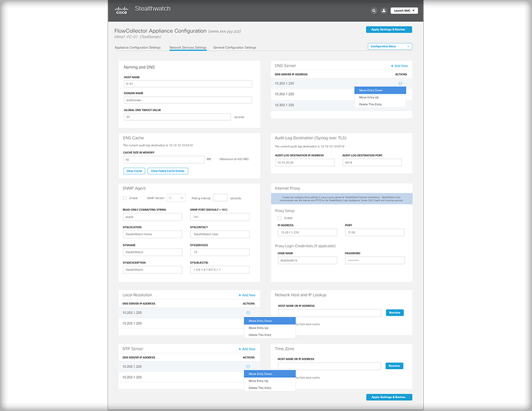Open actions icon for first Local Resolution row
The height and width of the screenshot is (411, 532).
248,312
